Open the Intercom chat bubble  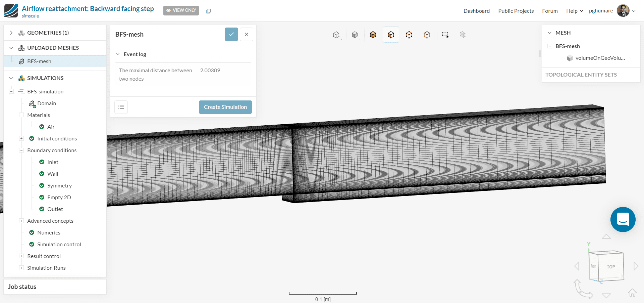click(623, 220)
